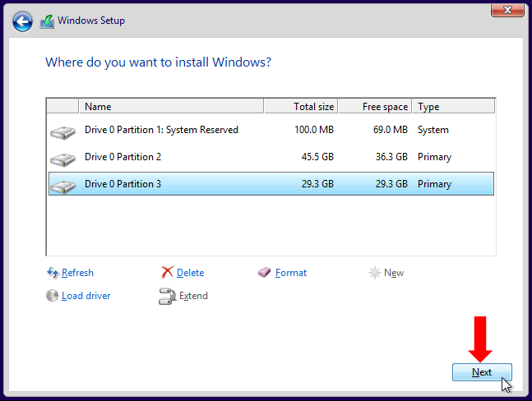Click the Primary type of Partition 2
Image resolution: width=532 pixels, height=401 pixels.
[x=434, y=157]
